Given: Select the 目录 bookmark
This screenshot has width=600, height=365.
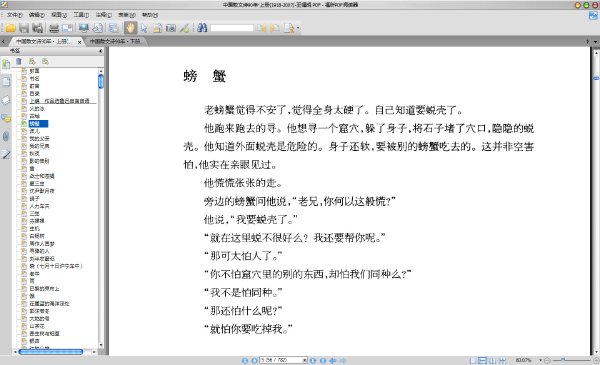Looking at the screenshot, I should [x=34, y=93].
